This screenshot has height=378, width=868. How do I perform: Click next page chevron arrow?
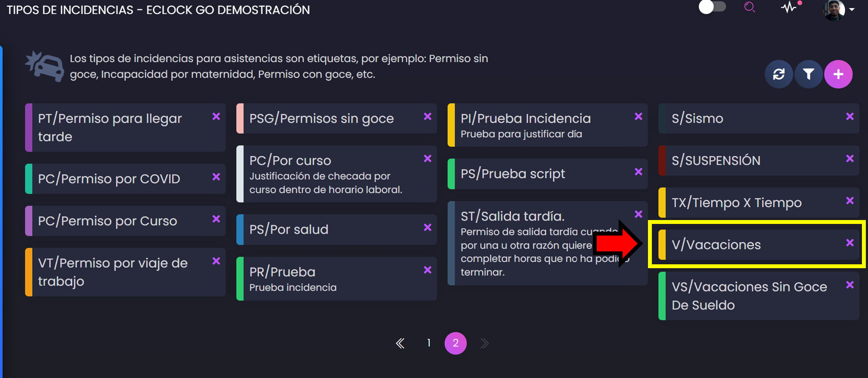tap(484, 343)
